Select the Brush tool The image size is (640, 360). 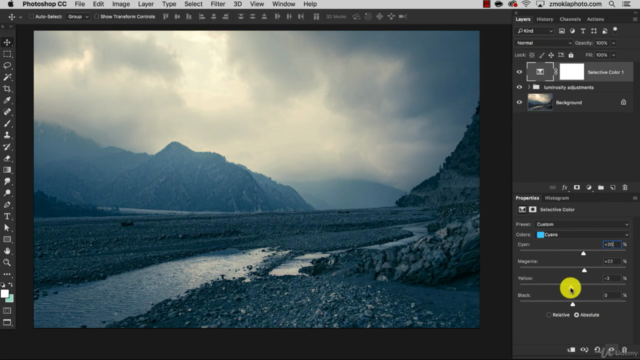(x=7, y=123)
